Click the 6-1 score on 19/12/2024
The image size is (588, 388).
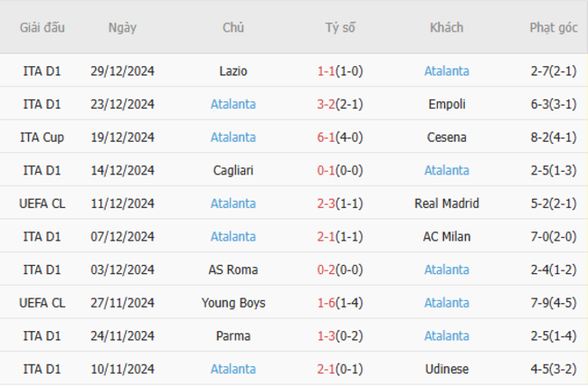coord(326,137)
